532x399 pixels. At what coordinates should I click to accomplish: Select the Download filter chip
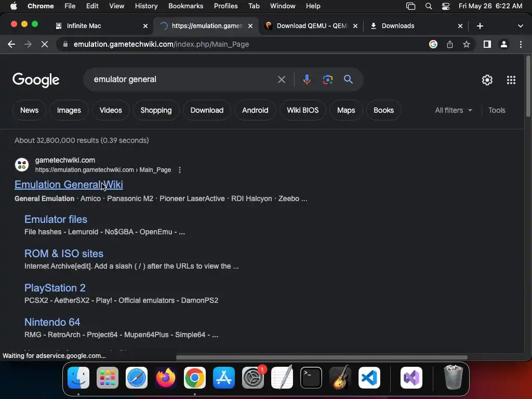207,110
